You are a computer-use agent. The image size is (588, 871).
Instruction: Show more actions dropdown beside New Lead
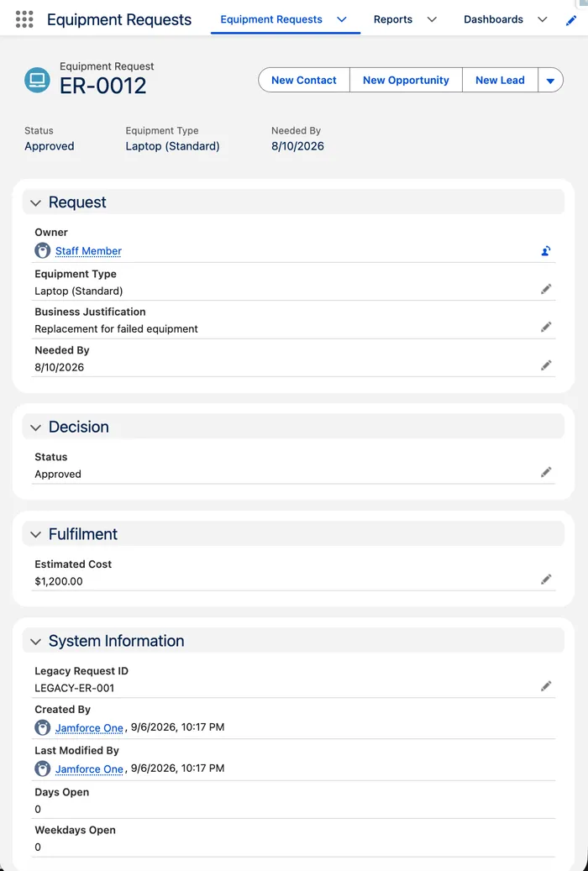coord(550,80)
